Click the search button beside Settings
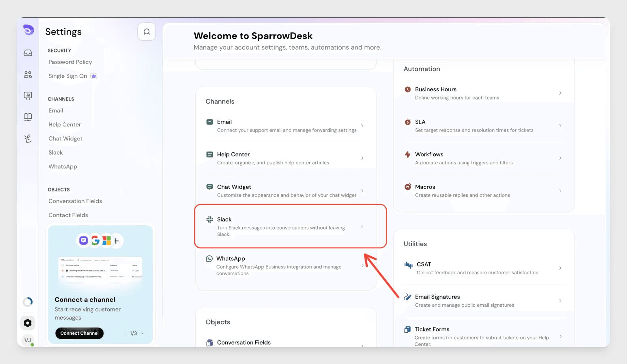627x364 pixels. point(147,32)
